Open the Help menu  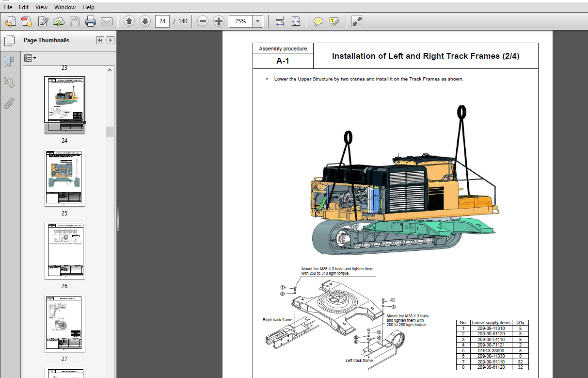tap(89, 7)
